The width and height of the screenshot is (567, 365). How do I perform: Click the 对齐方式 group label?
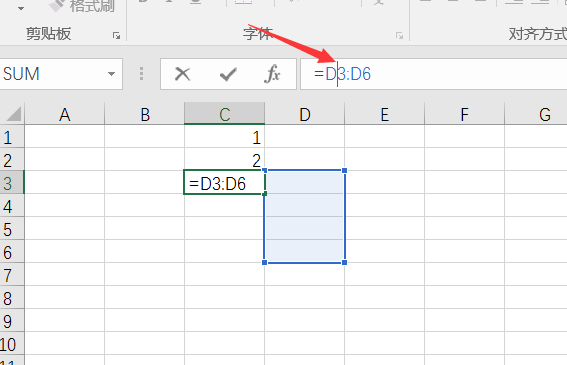(538, 34)
